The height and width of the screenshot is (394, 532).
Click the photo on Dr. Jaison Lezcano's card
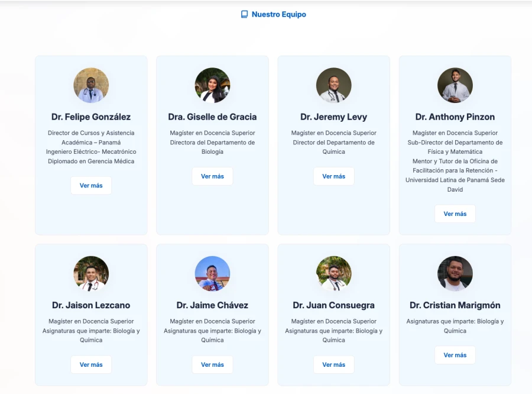coord(91,273)
